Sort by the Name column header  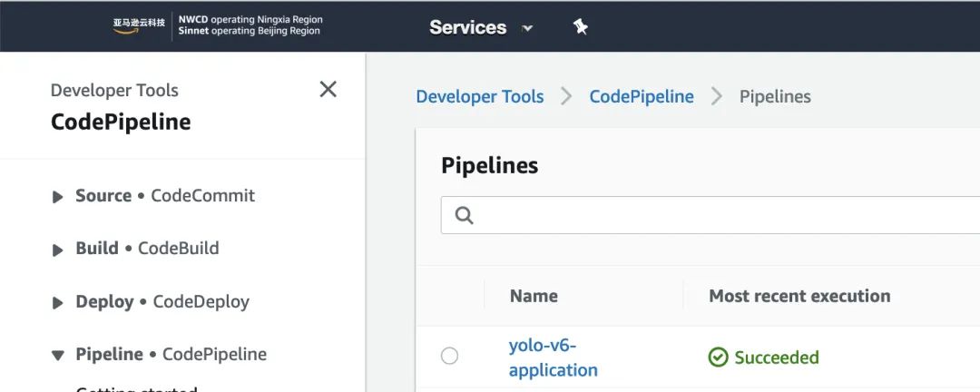[x=534, y=296]
